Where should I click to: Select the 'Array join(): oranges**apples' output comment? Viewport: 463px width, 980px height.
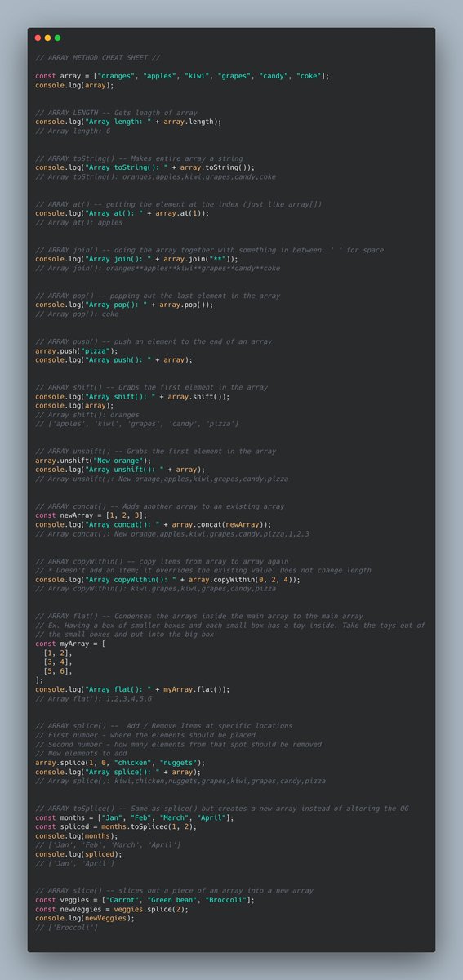[158, 268]
